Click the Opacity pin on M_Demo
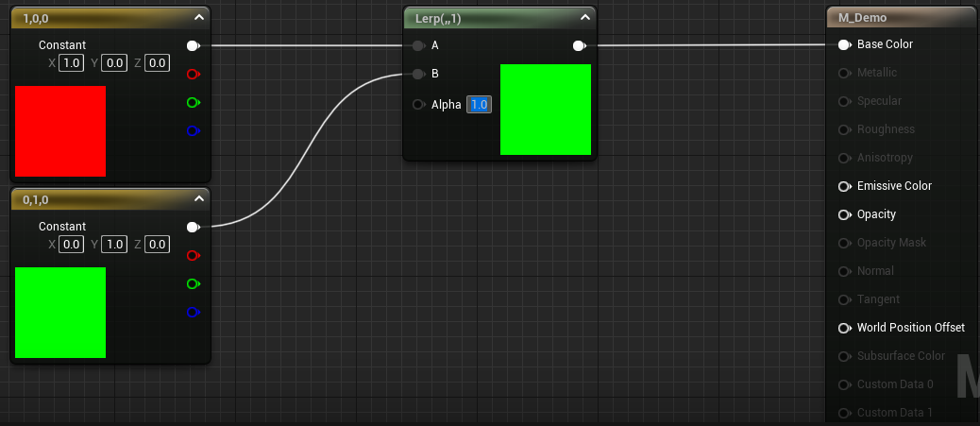Viewport: 980px width, 426px height. [844, 214]
